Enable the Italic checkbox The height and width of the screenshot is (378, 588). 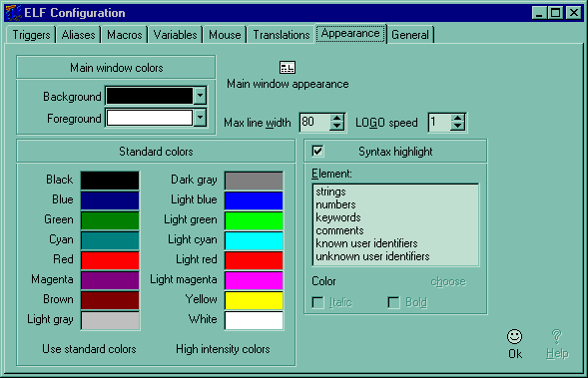point(317,302)
